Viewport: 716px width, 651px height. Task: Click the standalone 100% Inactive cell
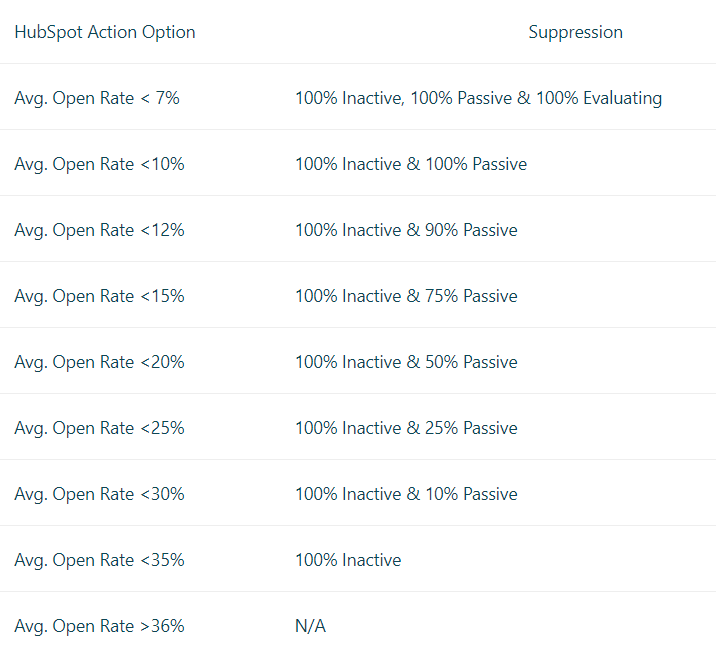point(348,560)
